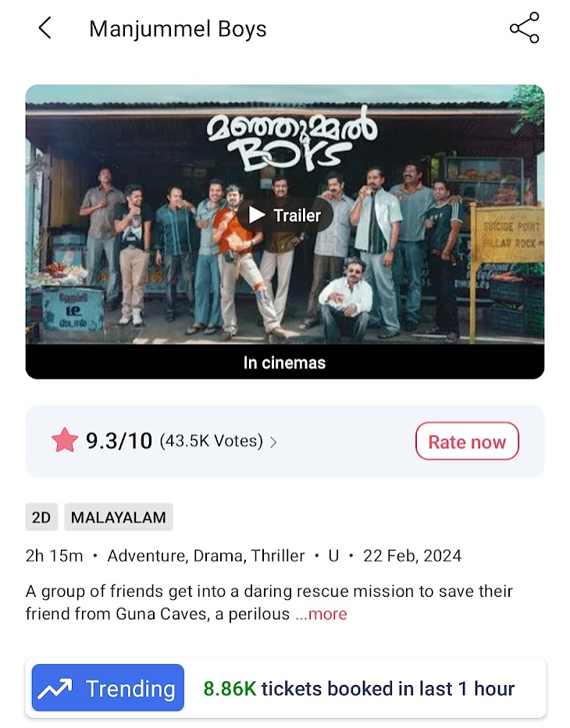Click the In cinemas banner
Viewport: 570px width, 728px height.
(x=284, y=362)
